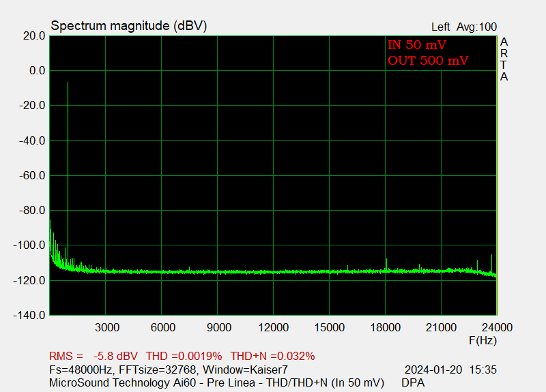This screenshot has width=546, height=392.
Task: Click the '24000' frequency axis label
Action: tap(497, 327)
